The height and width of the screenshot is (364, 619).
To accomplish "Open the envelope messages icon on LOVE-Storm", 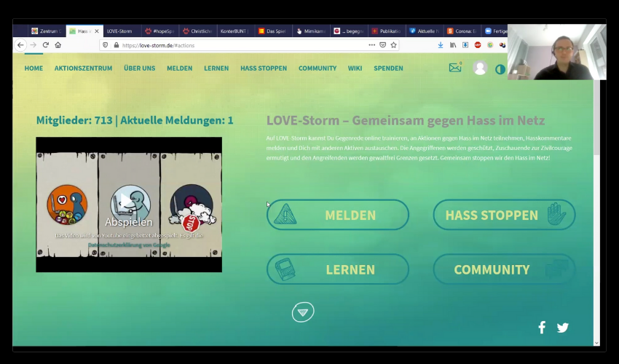I will pyautogui.click(x=455, y=68).
